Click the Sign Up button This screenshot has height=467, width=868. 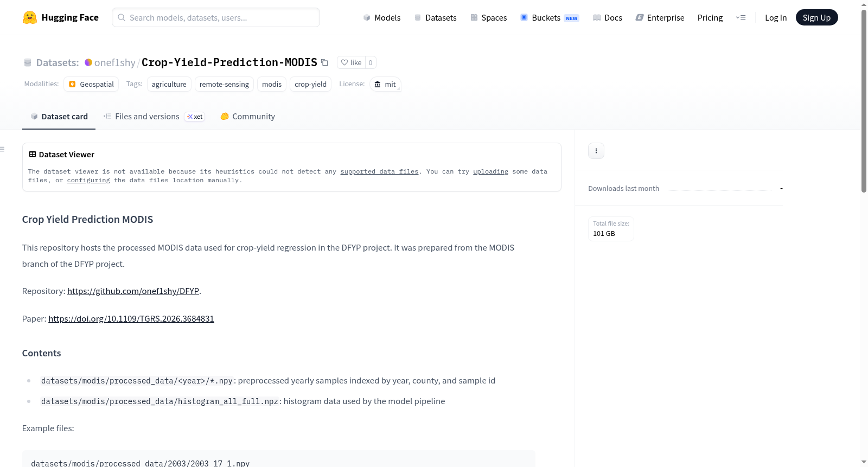click(816, 17)
